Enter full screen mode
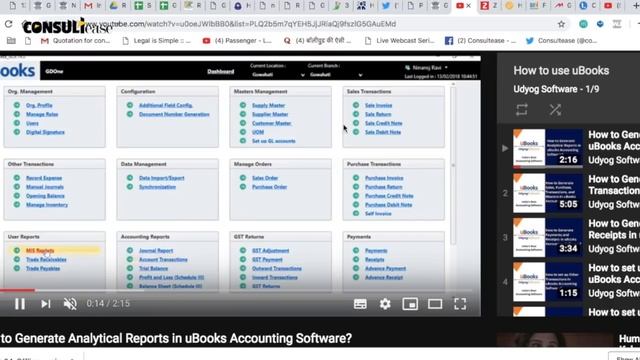Image resolution: width=640 pixels, height=360 pixels. [460, 304]
